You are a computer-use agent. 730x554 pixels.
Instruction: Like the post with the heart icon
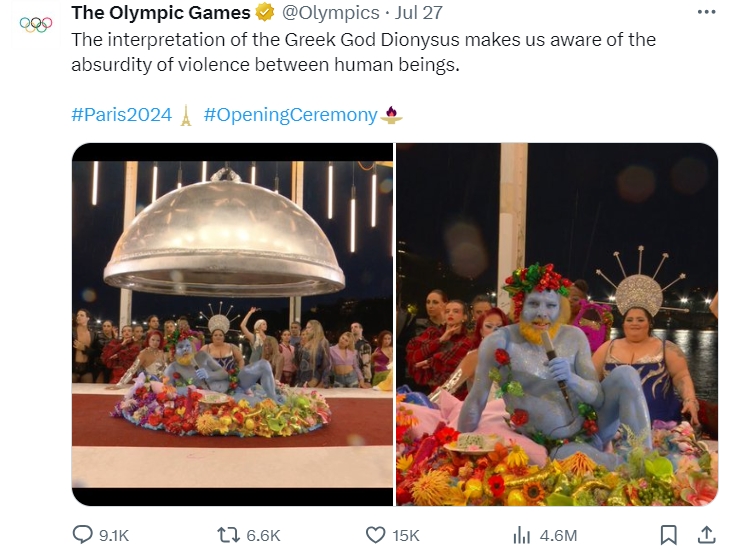tap(376, 535)
